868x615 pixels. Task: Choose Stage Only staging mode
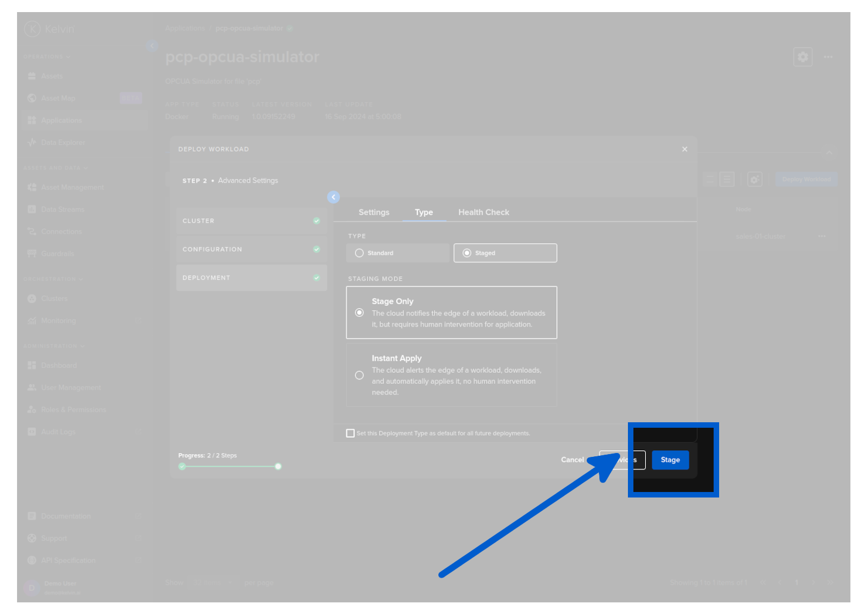359,313
